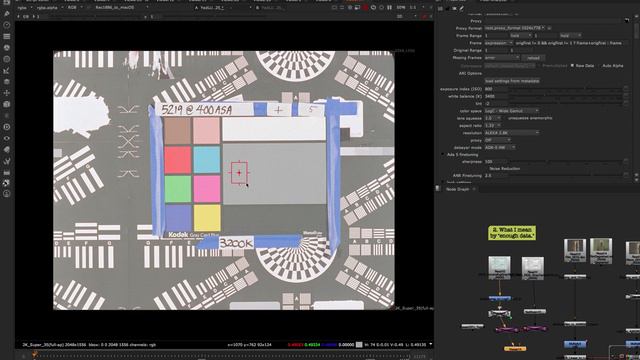Select the green sticky note in Node Graph

coord(512,233)
